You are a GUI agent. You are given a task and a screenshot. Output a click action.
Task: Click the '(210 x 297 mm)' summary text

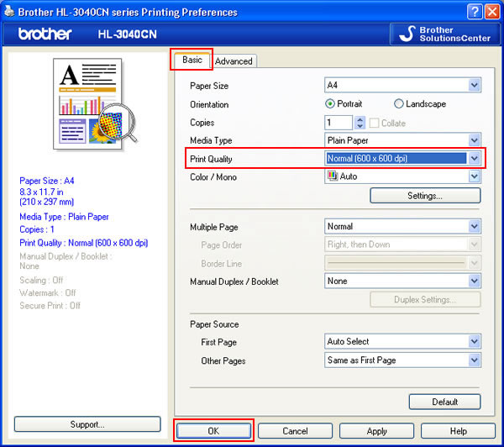tap(46, 202)
